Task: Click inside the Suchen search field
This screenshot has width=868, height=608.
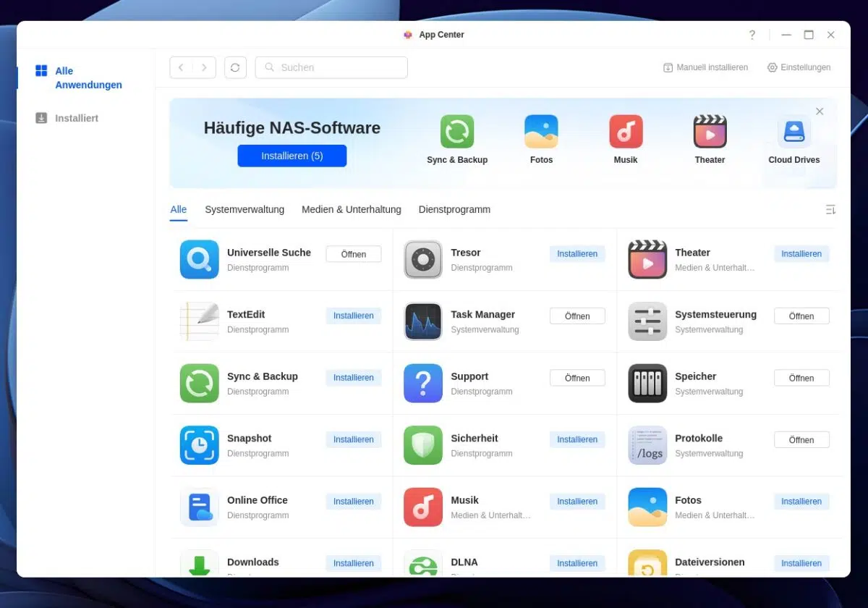Action: pyautogui.click(x=331, y=67)
